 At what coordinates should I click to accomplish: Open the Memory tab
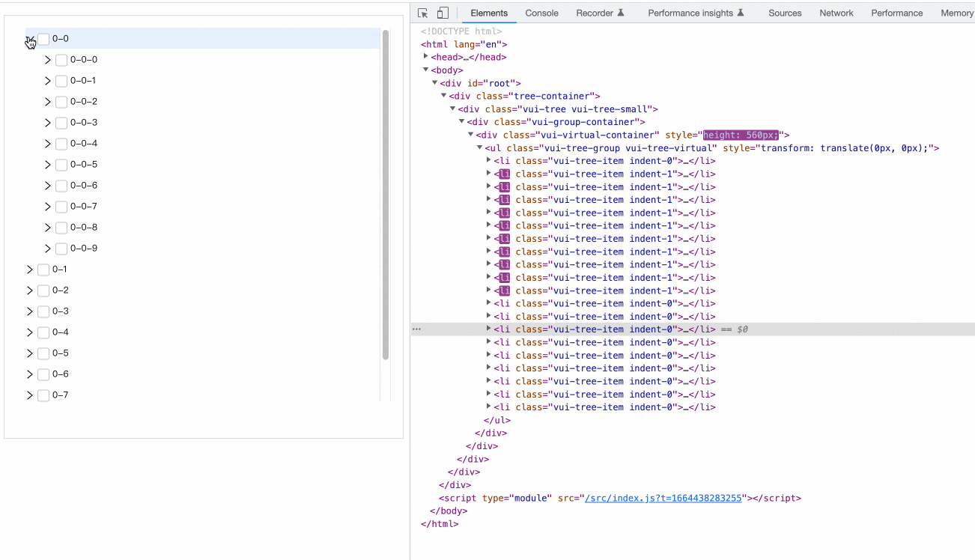956,13
